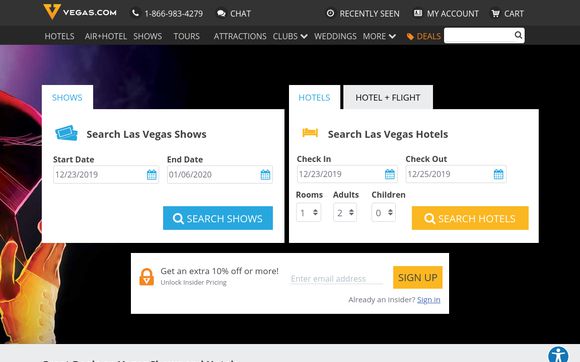This screenshot has width=580, height=362.
Task: Follow the Sign in link
Action: [429, 300]
